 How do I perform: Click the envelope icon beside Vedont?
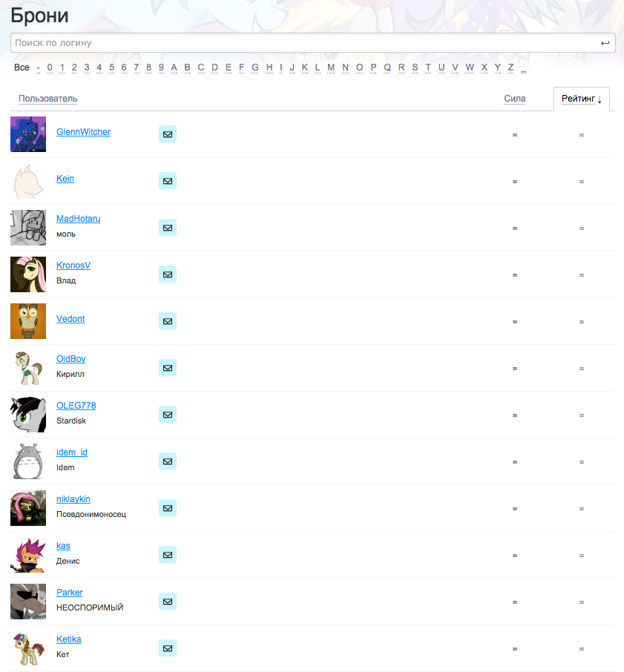point(168,321)
